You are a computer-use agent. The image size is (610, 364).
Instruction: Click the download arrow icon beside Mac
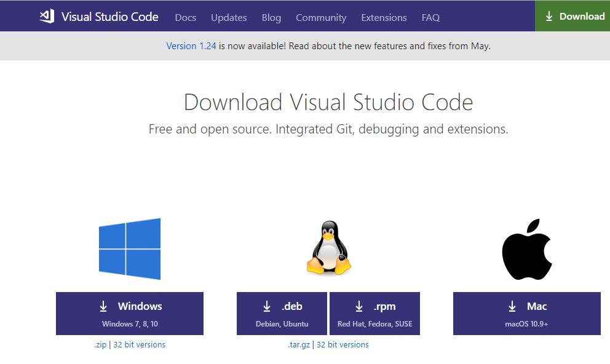pos(512,306)
